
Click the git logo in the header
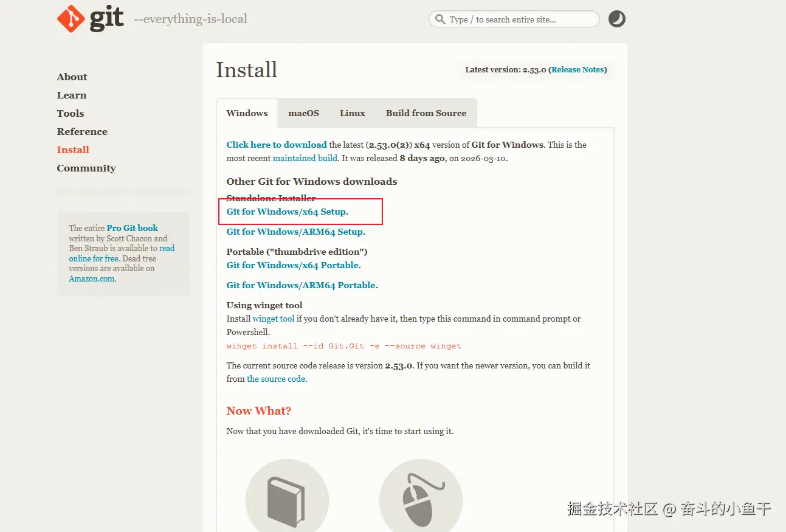pyautogui.click(x=91, y=19)
